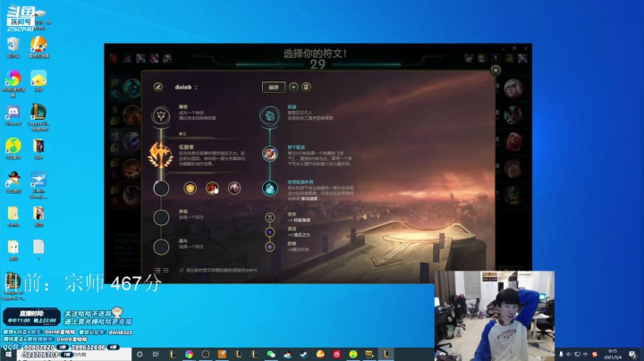Select first champion portrait on right team column
Viewport: 644px width, 361px height.
tap(513, 88)
